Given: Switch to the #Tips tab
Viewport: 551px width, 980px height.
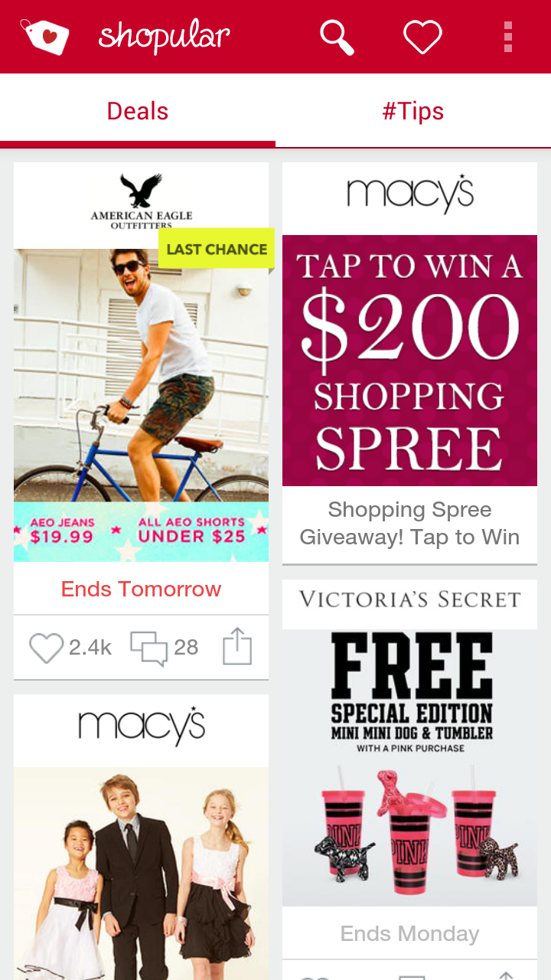Looking at the screenshot, I should [x=413, y=111].
